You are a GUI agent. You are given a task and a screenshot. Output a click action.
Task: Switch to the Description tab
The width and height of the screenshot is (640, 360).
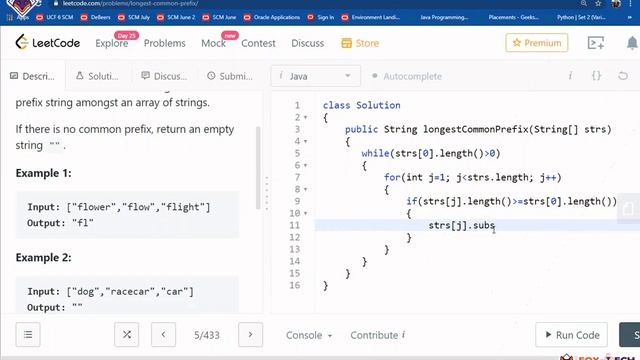click(33, 76)
